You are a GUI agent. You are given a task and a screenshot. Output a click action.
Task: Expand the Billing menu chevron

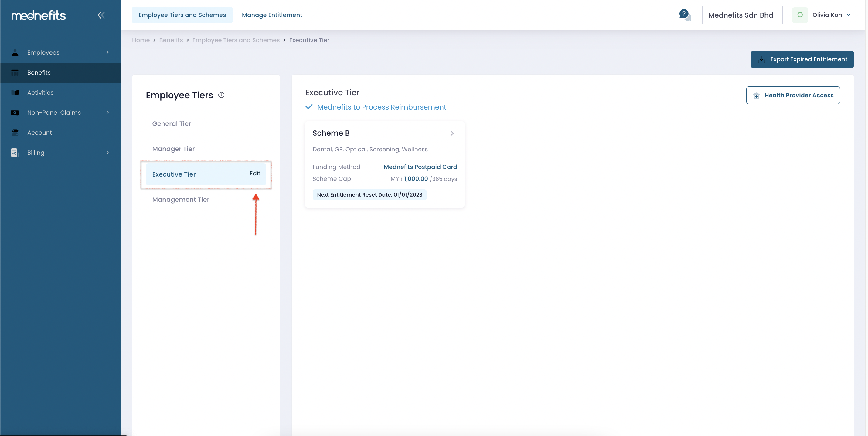point(107,153)
